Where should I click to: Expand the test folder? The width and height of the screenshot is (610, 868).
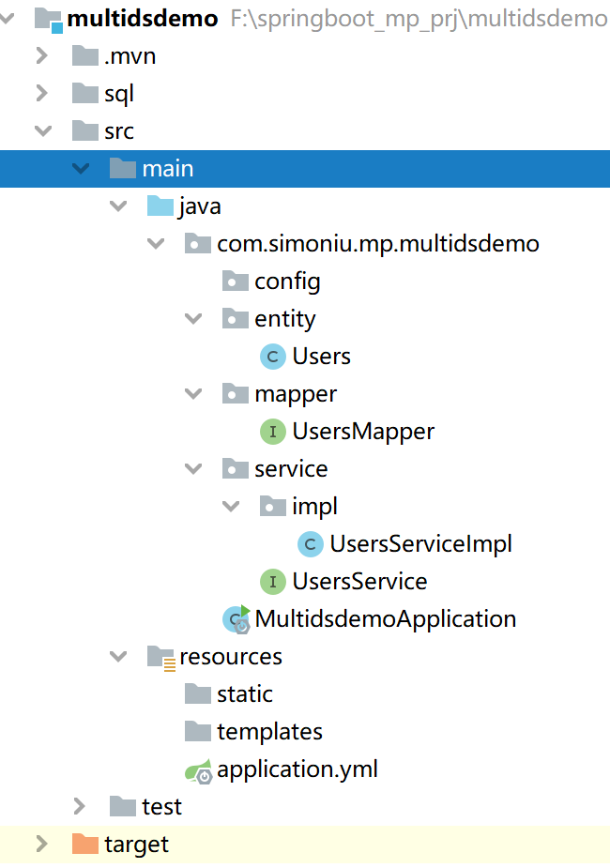[x=80, y=807]
